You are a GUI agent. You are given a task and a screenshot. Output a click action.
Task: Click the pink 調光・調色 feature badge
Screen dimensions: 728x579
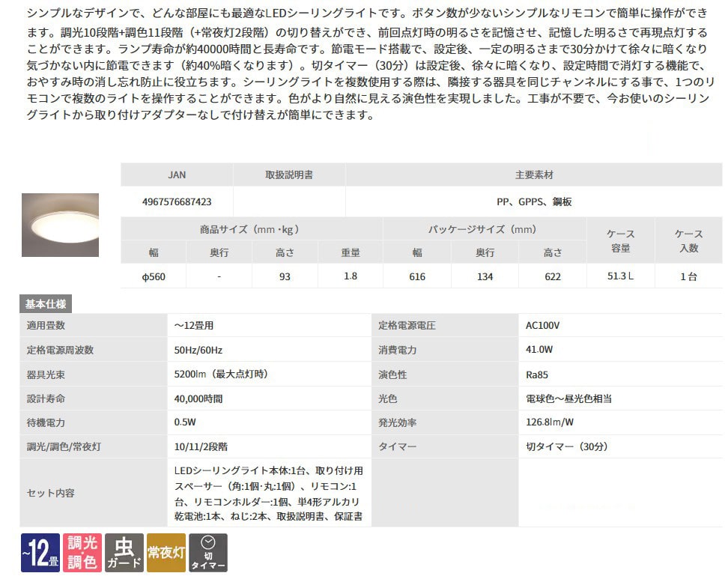pos(82,553)
